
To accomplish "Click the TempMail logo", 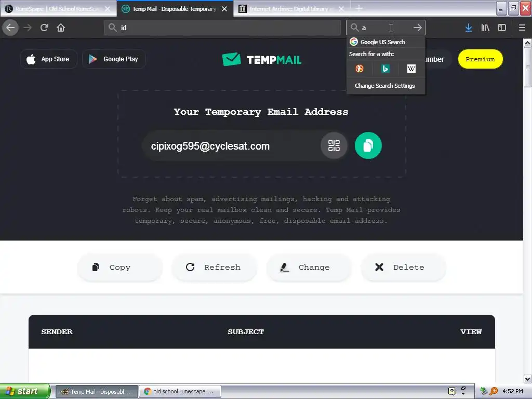I will pos(262,59).
